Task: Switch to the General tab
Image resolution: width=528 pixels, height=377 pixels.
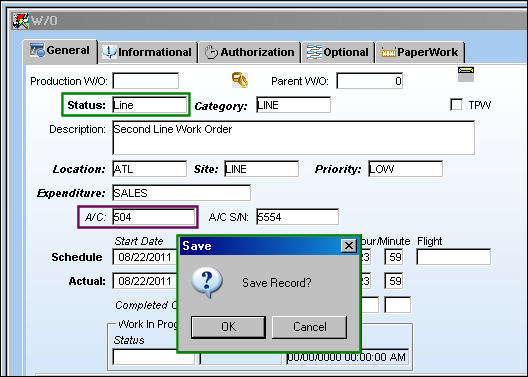Action: click(61, 51)
